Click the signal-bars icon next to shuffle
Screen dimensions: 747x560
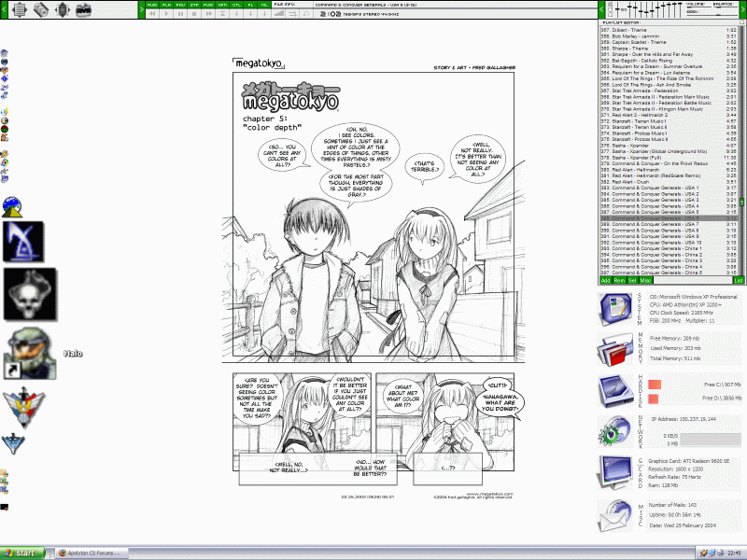point(278,14)
